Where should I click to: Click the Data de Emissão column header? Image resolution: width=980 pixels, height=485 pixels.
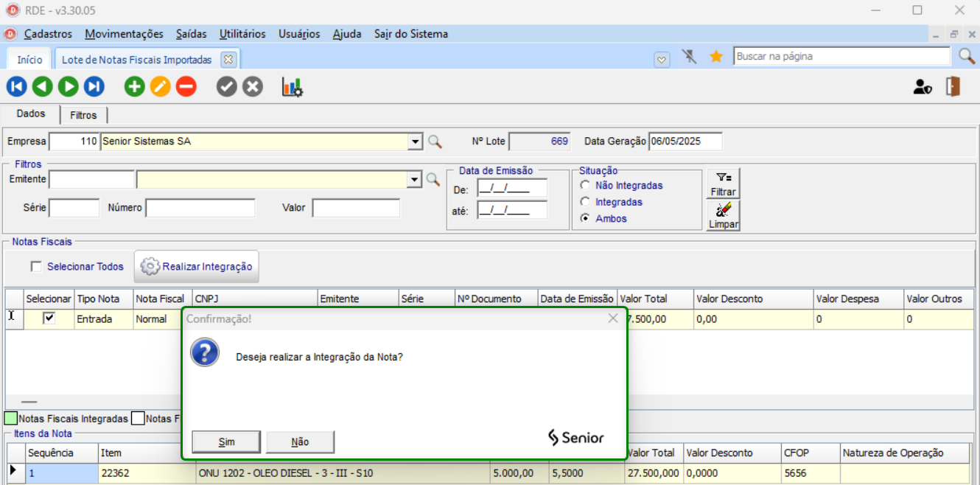click(577, 299)
